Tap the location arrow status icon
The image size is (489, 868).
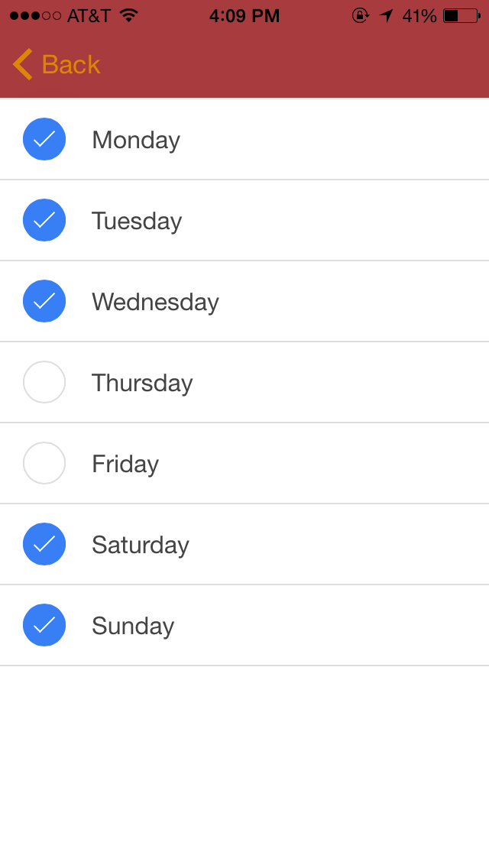[386, 15]
